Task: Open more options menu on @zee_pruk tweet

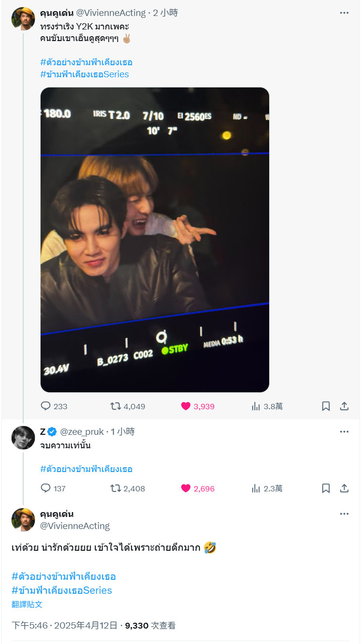Action: point(344,431)
